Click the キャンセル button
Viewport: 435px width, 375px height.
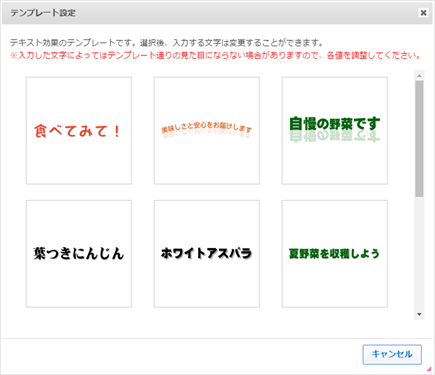click(x=392, y=354)
